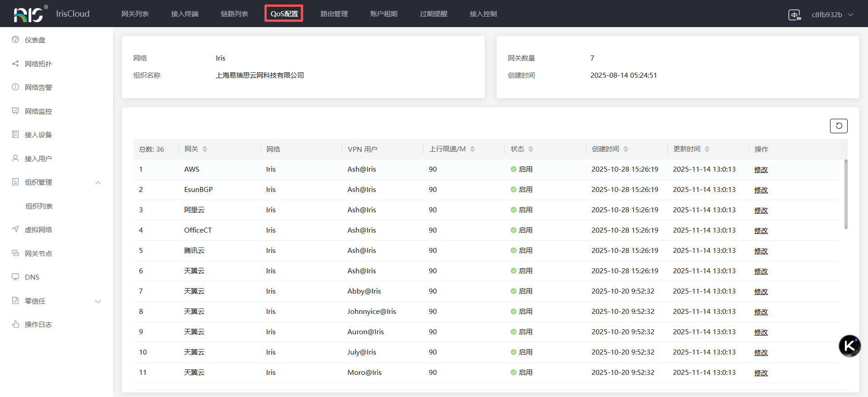Open the c8fb932b account dropdown

pos(832,14)
